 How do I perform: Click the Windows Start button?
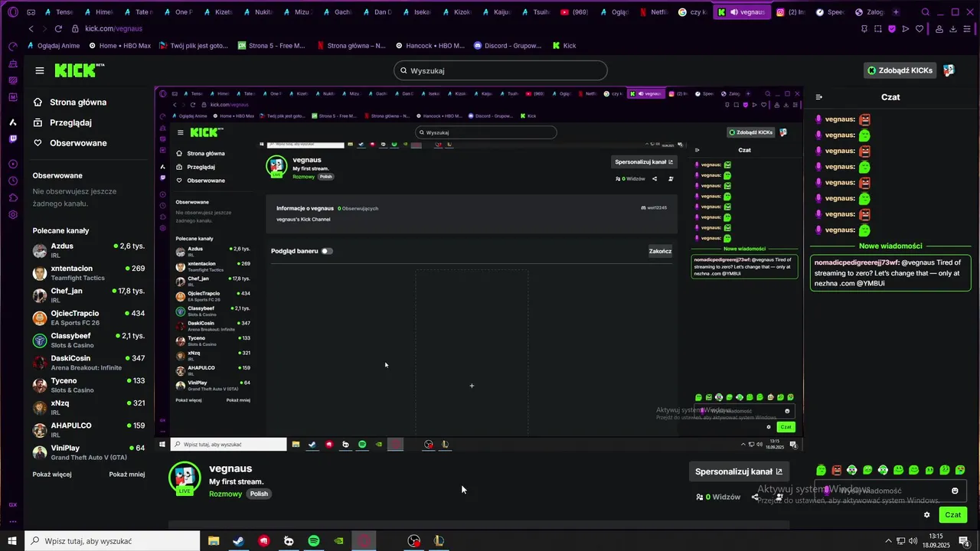tap(11, 541)
